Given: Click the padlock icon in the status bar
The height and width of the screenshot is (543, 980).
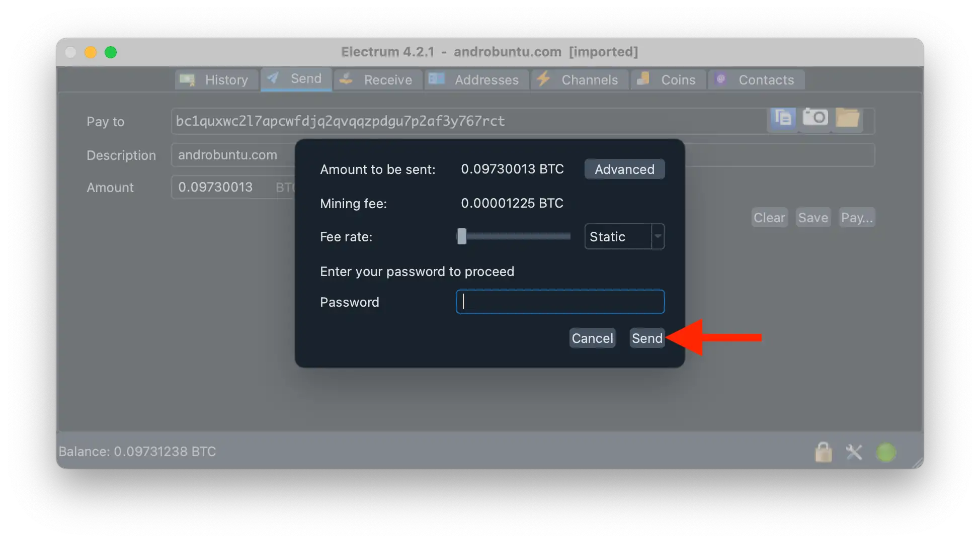Looking at the screenshot, I should click(824, 452).
